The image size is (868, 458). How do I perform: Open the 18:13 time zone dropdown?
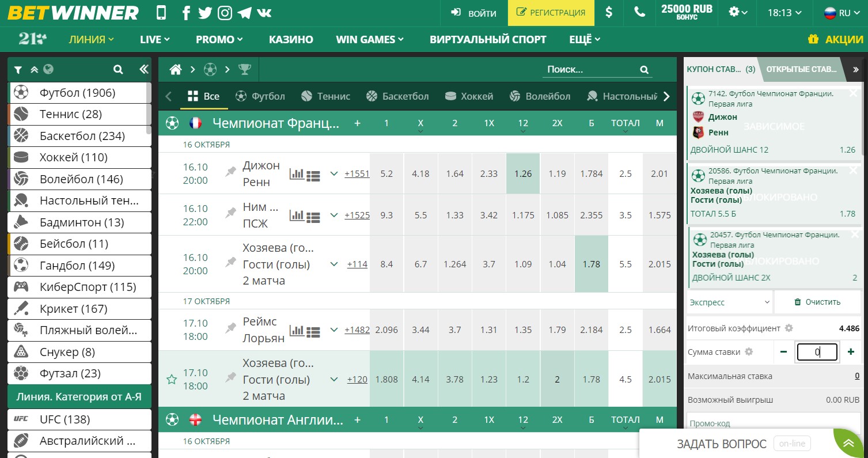pos(784,13)
